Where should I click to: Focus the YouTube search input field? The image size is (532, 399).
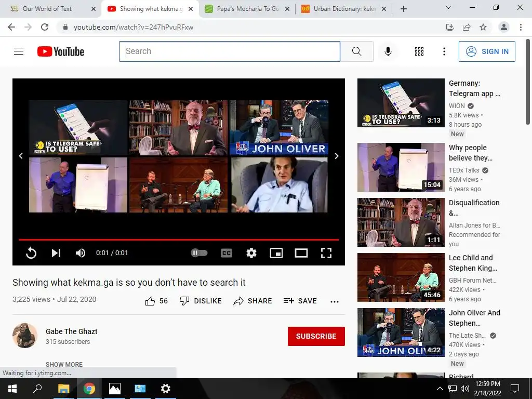click(229, 51)
